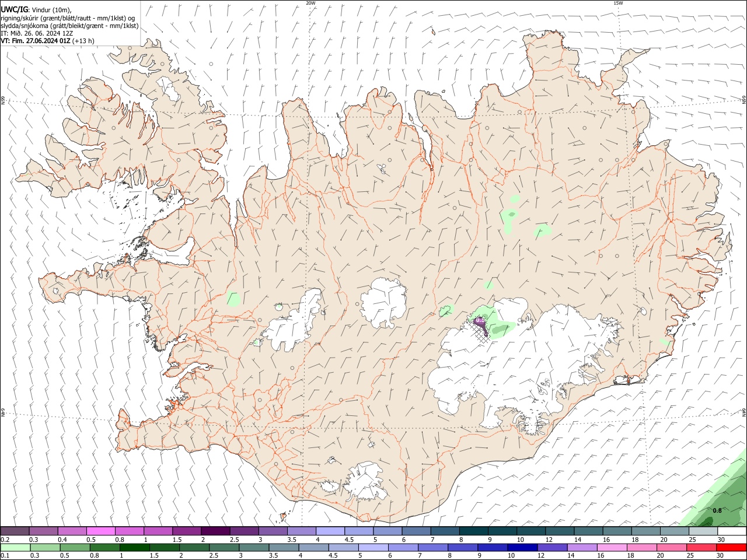747x560 pixels.
Task: Click the white snow swatch labeled 30
Action: click(732, 531)
